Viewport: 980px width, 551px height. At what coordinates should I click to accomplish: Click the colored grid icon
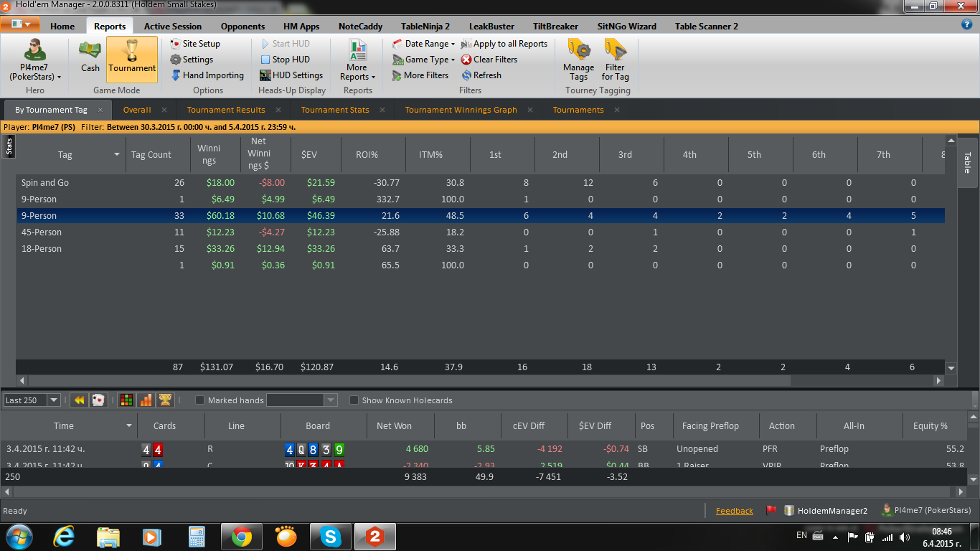click(x=127, y=400)
